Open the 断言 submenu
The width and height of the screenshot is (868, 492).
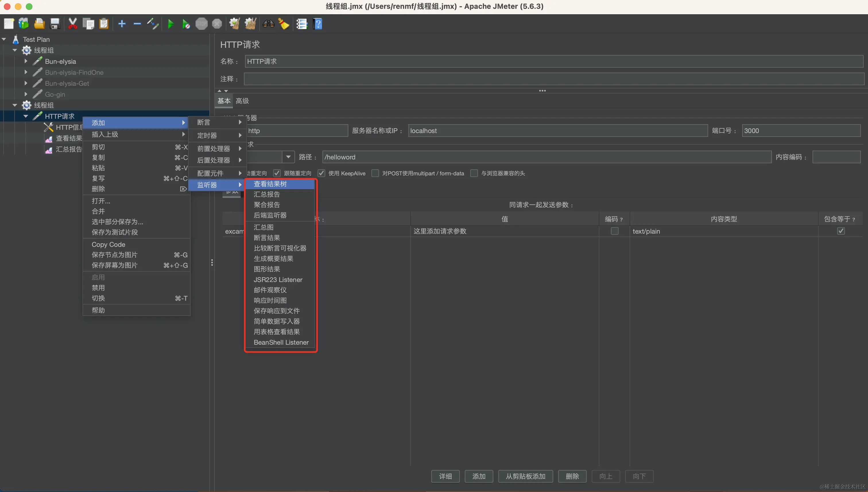click(x=218, y=122)
